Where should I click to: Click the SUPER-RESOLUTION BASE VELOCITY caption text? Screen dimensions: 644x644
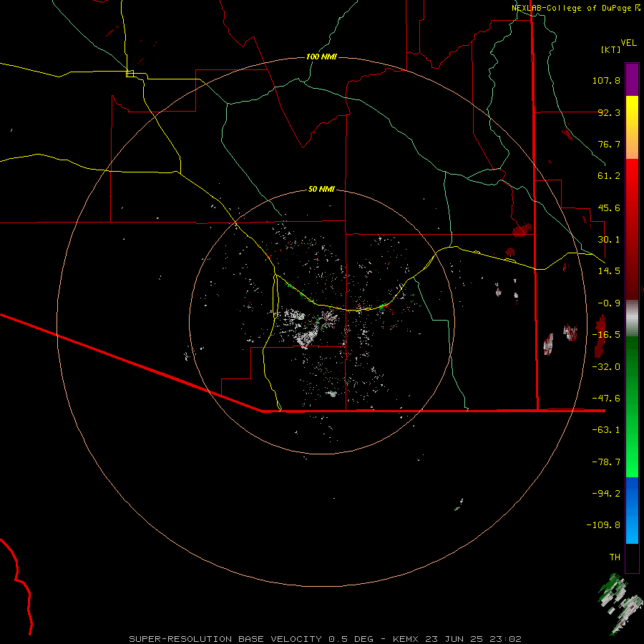[x=225, y=639]
